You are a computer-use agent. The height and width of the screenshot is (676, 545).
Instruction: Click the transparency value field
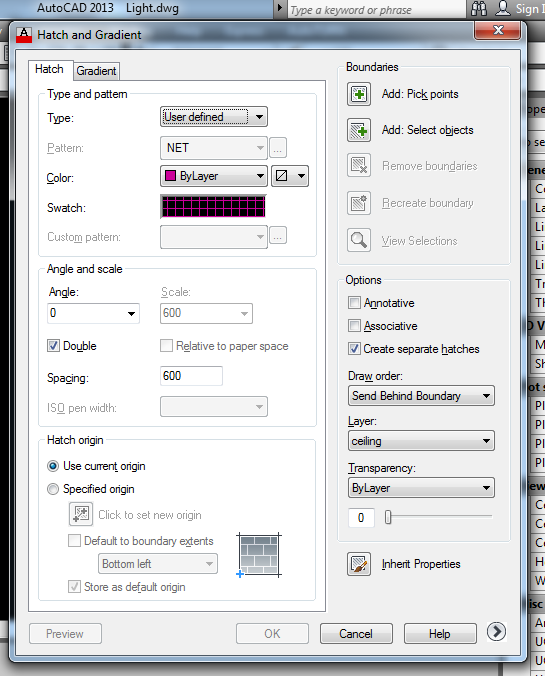click(361, 518)
